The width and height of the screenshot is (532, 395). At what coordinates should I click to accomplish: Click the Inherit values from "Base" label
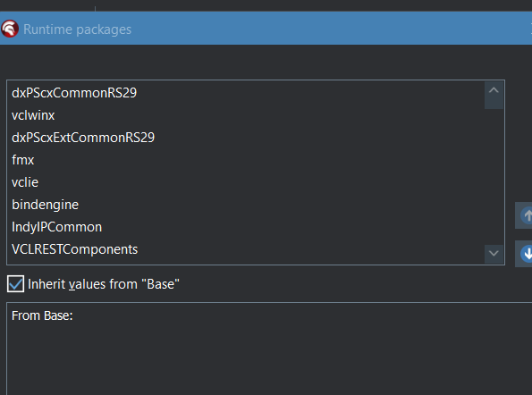[x=104, y=284]
